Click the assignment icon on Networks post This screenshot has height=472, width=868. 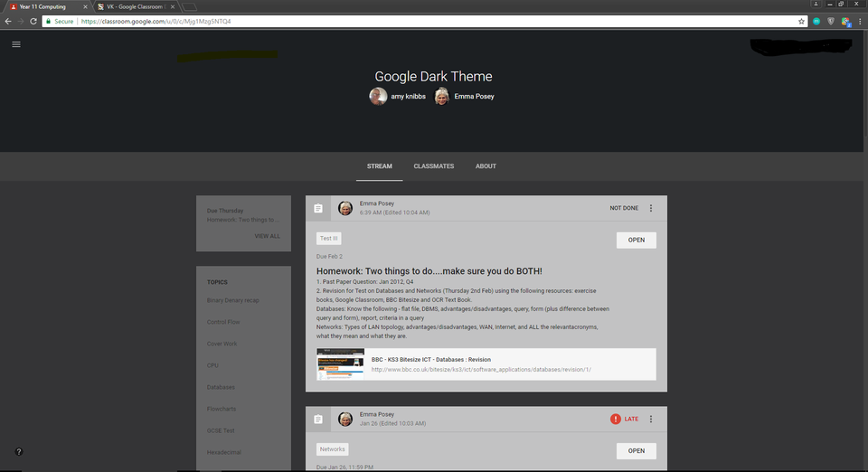tap(318, 419)
